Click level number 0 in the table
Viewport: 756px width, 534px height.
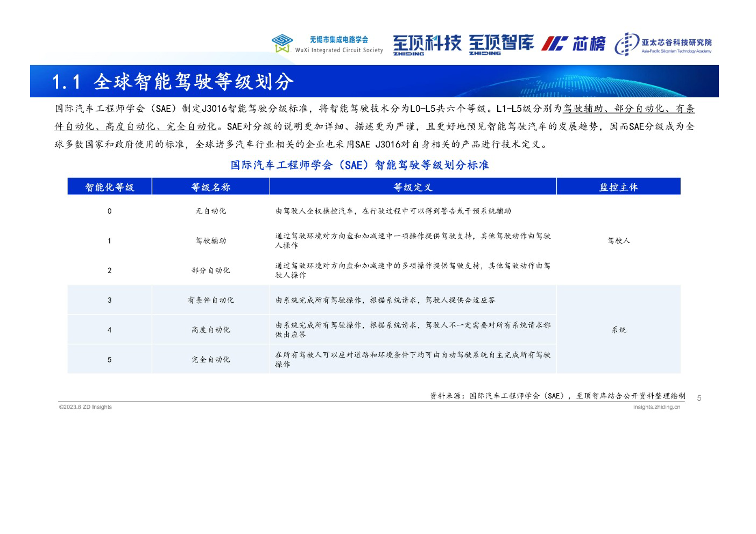tap(110, 211)
